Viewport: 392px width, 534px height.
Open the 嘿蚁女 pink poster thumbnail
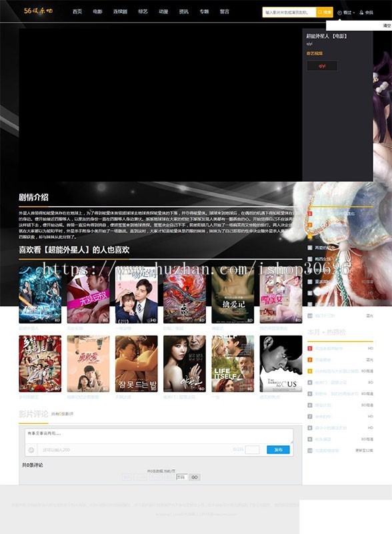click(281, 295)
